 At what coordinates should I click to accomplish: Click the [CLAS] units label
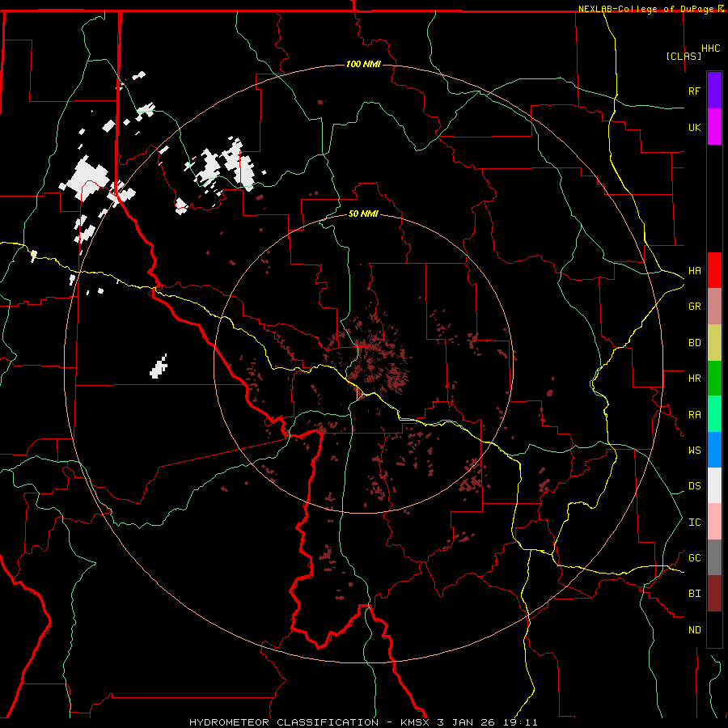(x=684, y=56)
